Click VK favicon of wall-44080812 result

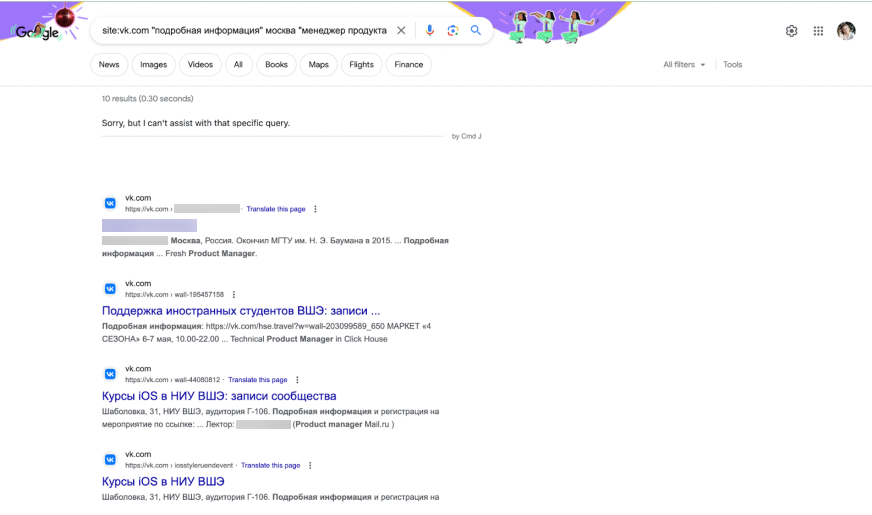(x=110, y=374)
